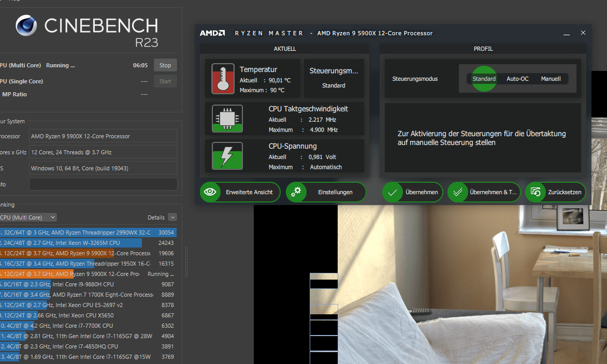Viewport: 607px width, 364px height.
Task: Select i7-1165G7 @15W ranking row
Action: [88, 357]
